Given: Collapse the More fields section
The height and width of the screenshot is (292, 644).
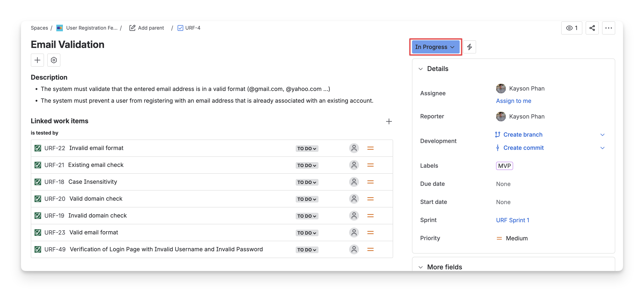Looking at the screenshot, I should coord(421,267).
